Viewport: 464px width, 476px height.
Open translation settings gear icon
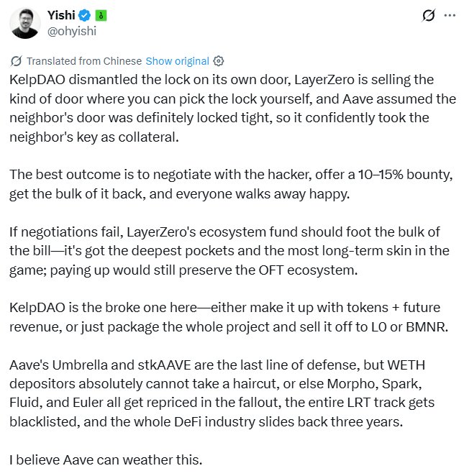point(219,61)
